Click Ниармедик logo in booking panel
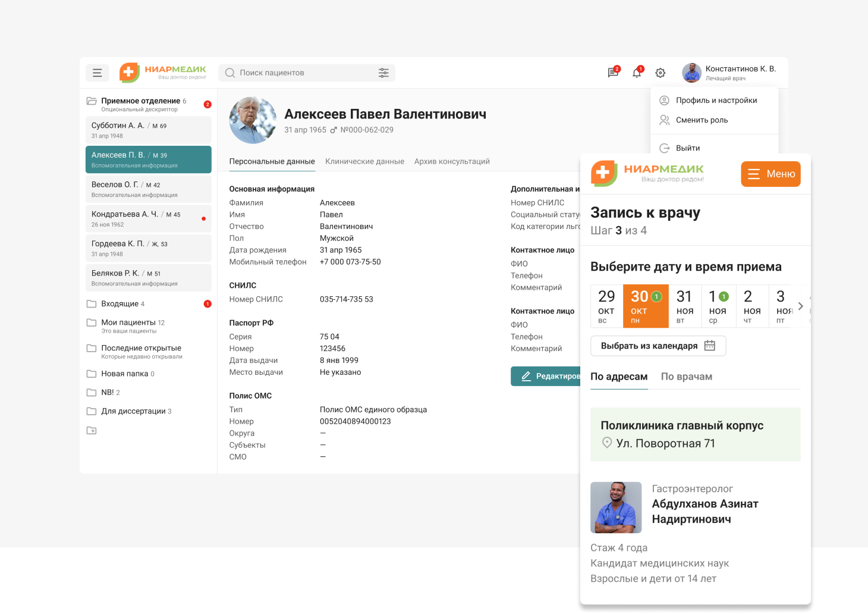Screen dimensions: 868x614 pyautogui.click(x=647, y=174)
